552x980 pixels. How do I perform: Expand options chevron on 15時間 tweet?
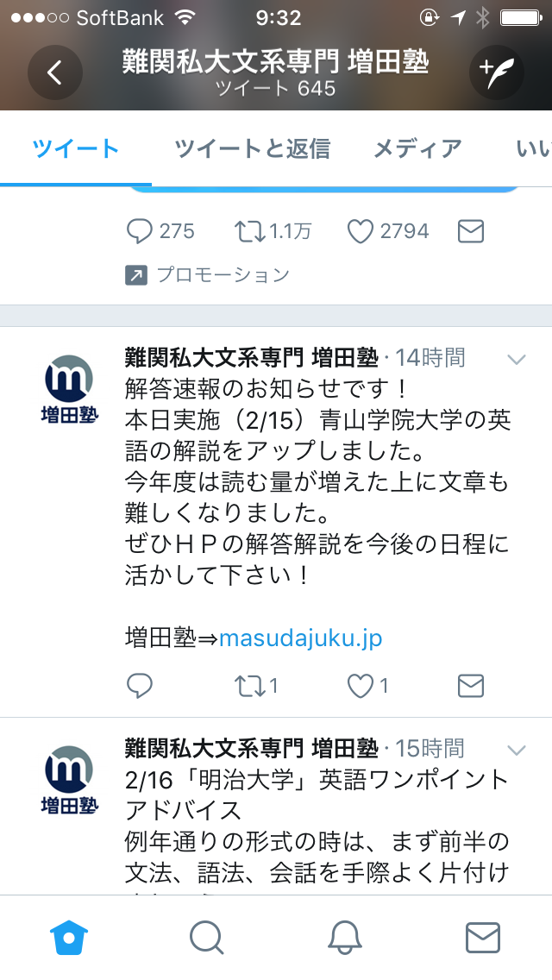[517, 750]
